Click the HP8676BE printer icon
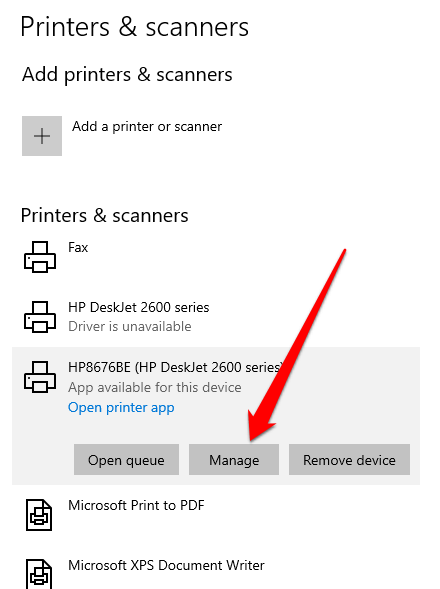The height and width of the screenshot is (589, 440). 40,377
